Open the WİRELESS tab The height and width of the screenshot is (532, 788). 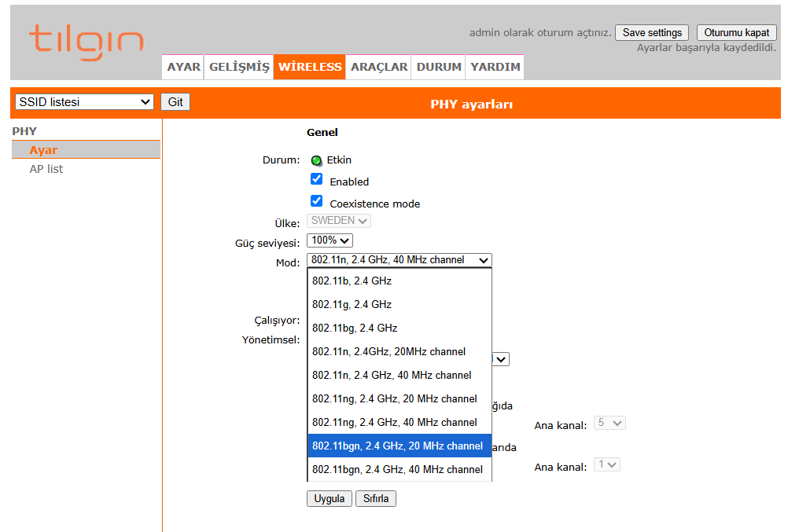[x=310, y=67]
